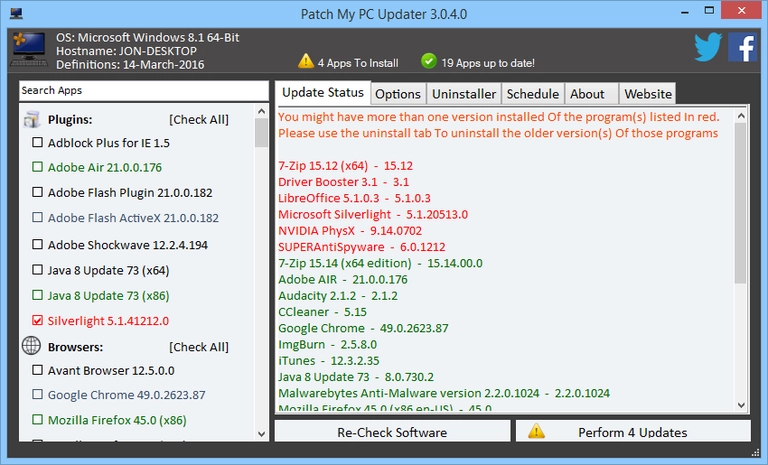Screen dimensions: 768x465
Task: Switch to the Schedule tab
Action: [532, 94]
